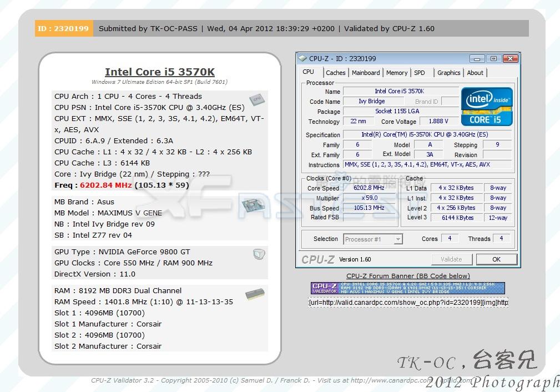Click the Specification field text

click(x=427, y=134)
